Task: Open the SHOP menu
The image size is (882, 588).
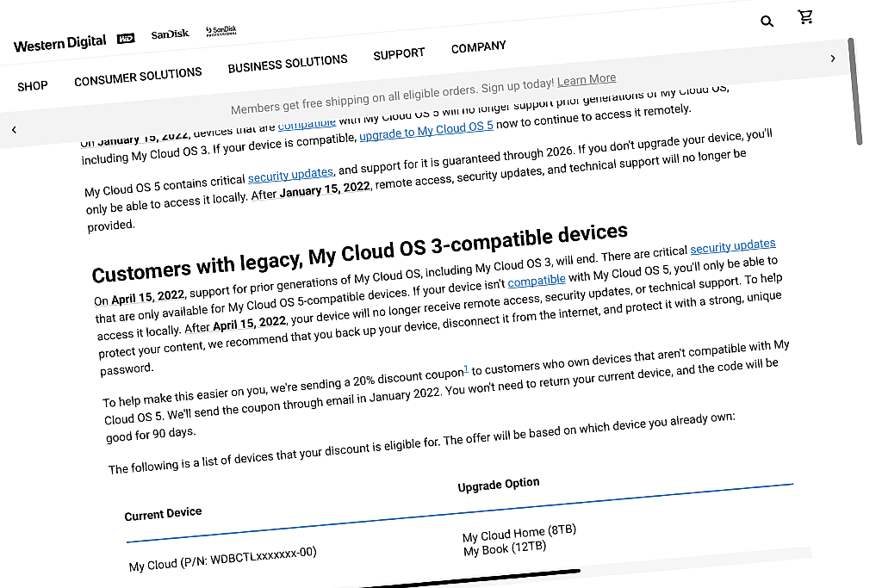Action: point(33,86)
